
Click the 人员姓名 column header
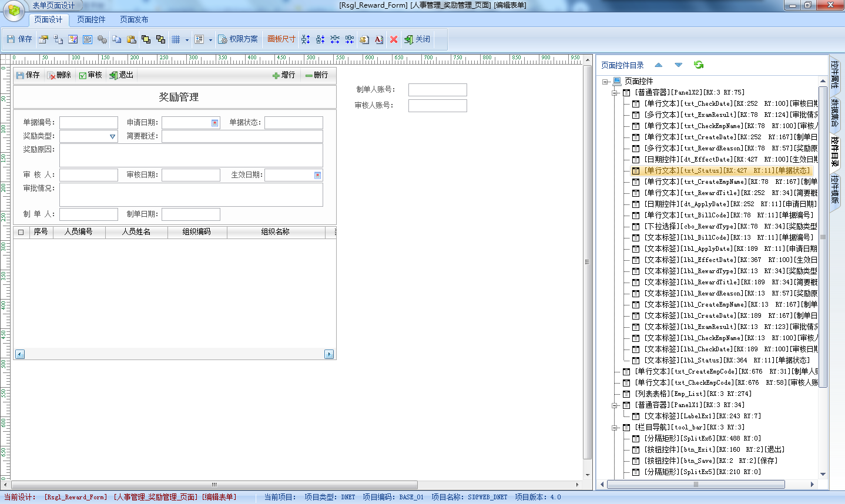[x=136, y=232]
